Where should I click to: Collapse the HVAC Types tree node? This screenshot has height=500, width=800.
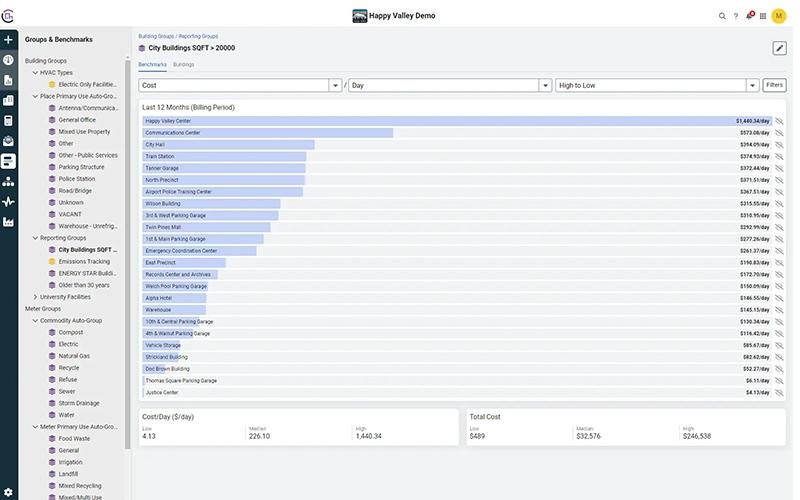[x=35, y=73]
